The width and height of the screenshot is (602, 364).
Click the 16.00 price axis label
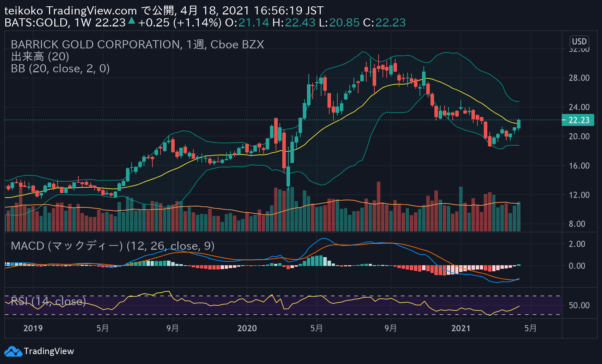[x=579, y=166]
